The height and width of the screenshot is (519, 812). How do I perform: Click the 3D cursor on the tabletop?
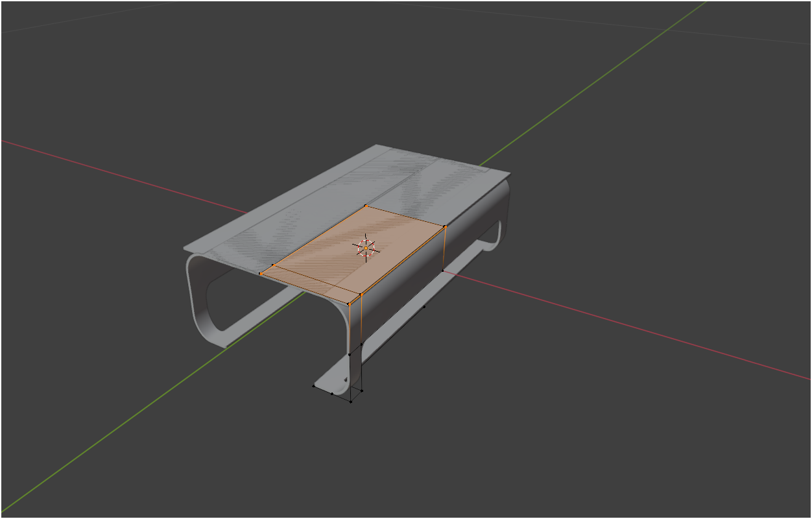(x=366, y=248)
